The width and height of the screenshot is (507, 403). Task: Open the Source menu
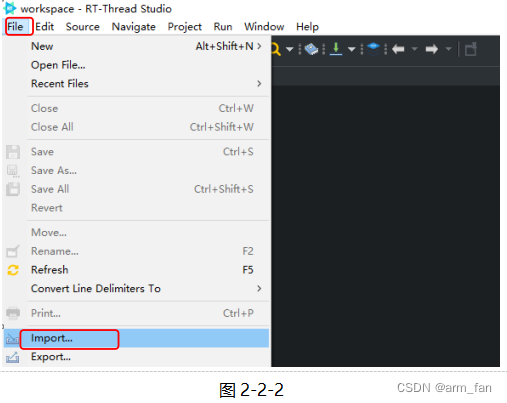point(83,27)
